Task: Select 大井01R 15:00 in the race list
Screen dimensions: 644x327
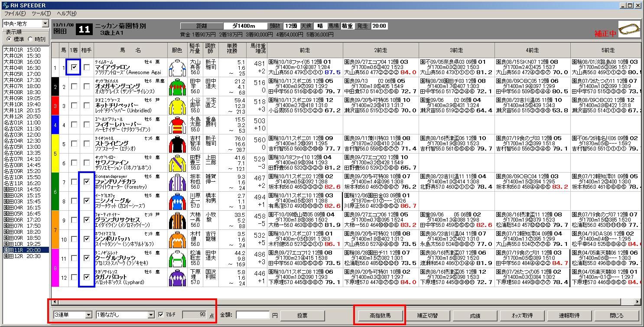Action: pos(26,50)
